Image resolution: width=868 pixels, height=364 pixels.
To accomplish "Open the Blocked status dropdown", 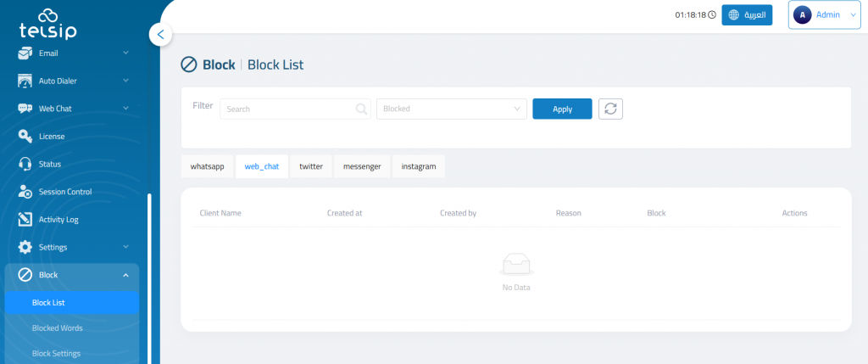I will coord(451,109).
